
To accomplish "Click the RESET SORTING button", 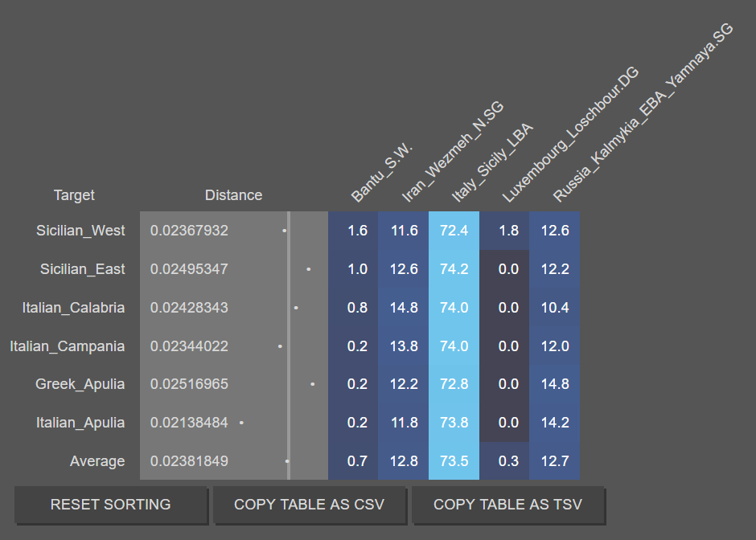I will pyautogui.click(x=111, y=505).
